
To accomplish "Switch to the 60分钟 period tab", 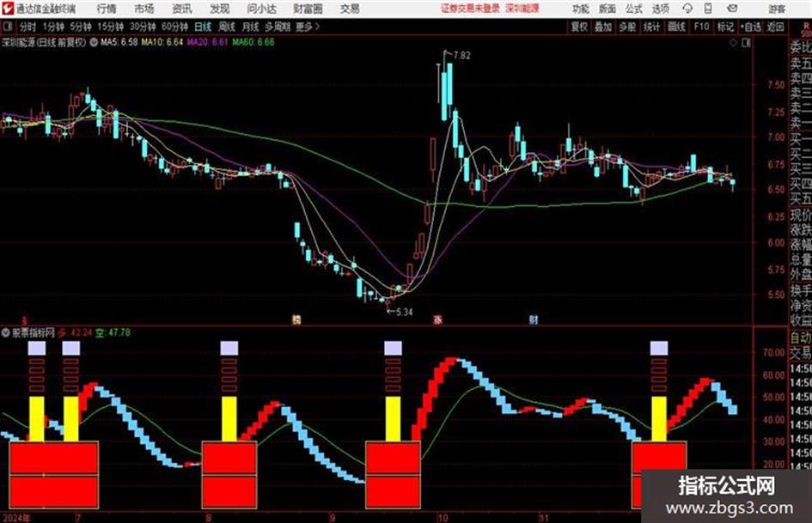I will click(x=174, y=27).
